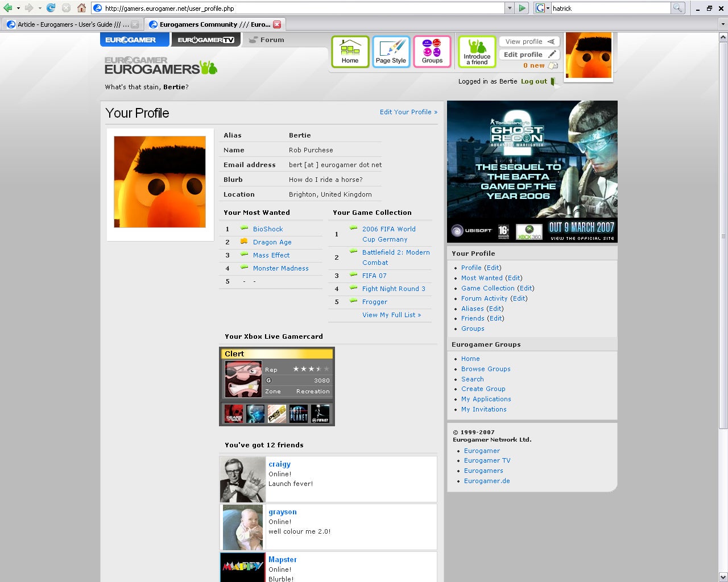Click grayson's baby avatar thumbnail

(x=243, y=527)
